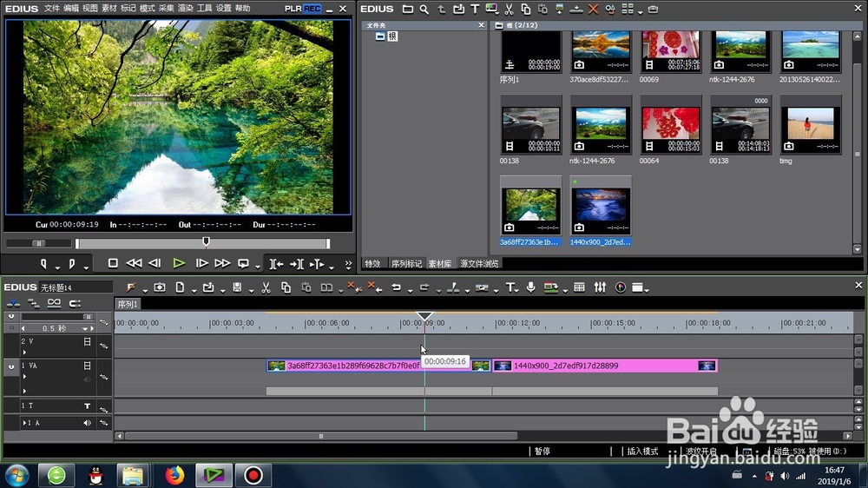Open the search tool in the bin
Screen dimensions: 868x488
(x=424, y=9)
